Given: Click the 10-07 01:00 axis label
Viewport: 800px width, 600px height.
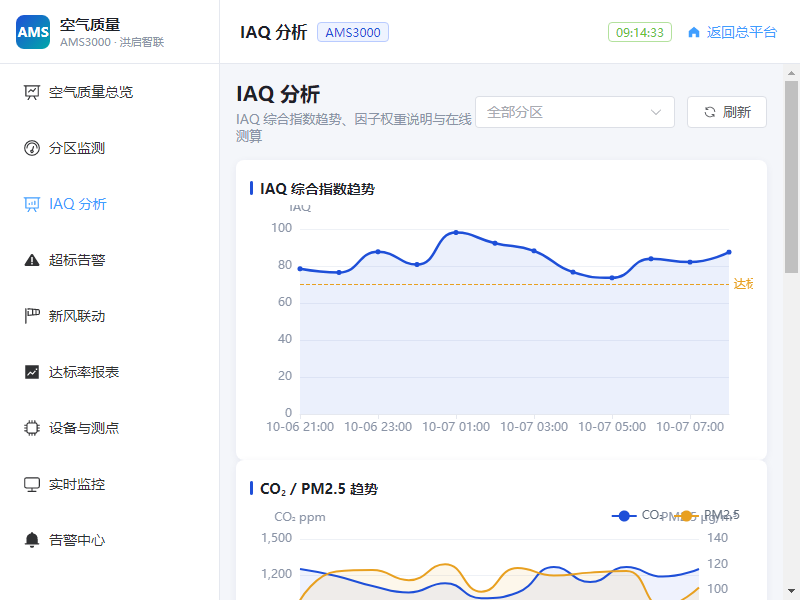Looking at the screenshot, I should [456, 427].
